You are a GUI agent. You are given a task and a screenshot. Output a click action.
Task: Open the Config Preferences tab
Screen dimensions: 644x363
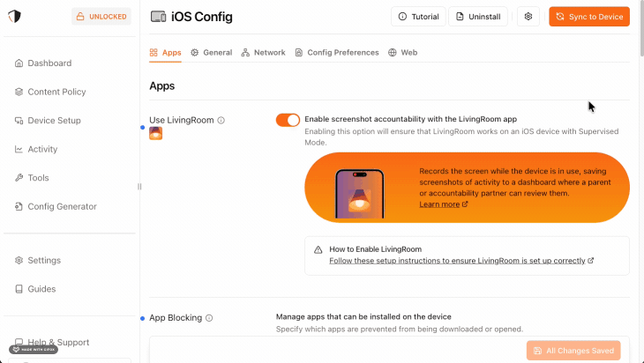(337, 53)
